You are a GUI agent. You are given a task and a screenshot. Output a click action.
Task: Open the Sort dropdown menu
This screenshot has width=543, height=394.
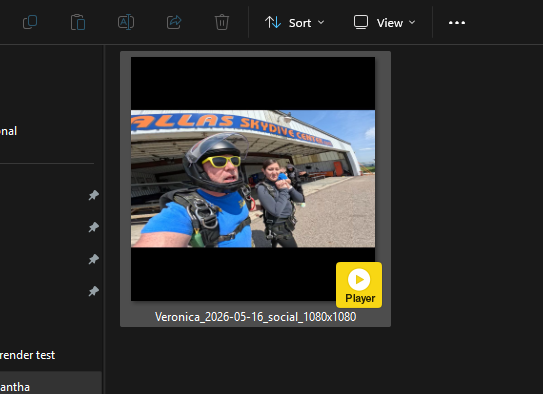point(294,23)
